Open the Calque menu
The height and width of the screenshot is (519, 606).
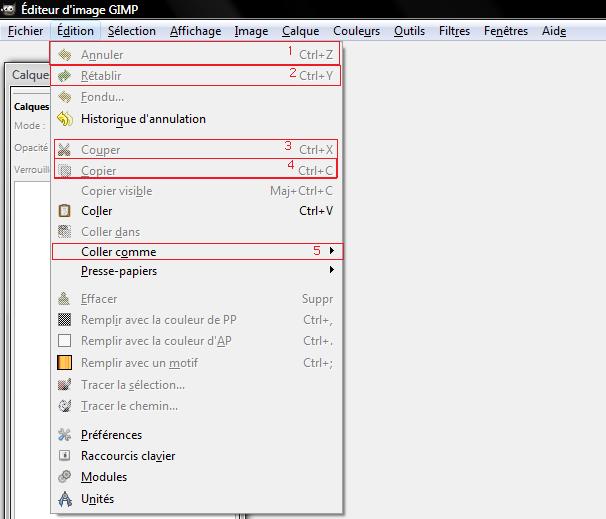point(301,31)
